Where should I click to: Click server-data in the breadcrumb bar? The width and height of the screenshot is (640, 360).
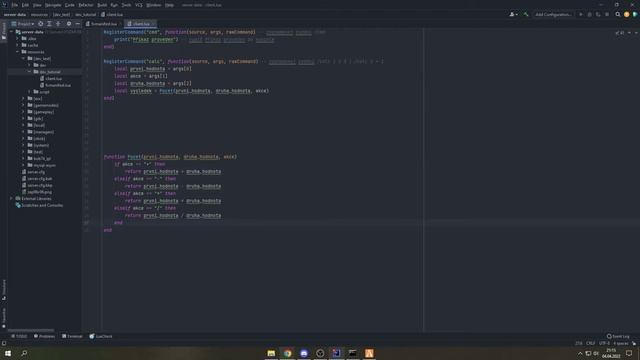[15, 14]
